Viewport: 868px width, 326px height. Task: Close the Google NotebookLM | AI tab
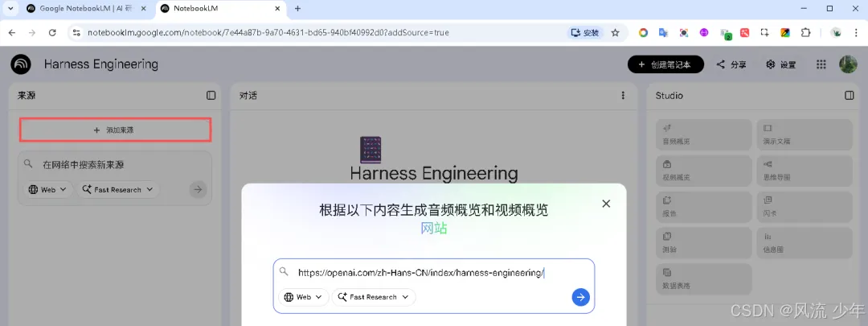point(144,8)
